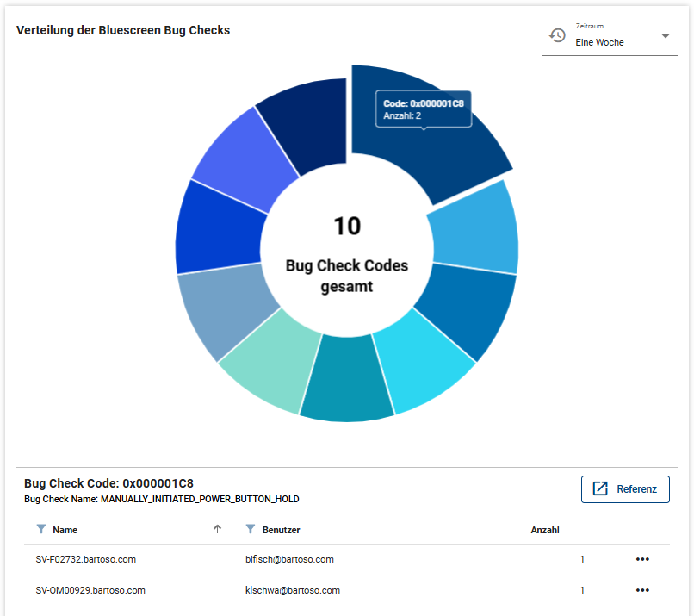This screenshot has width=694, height=616.
Task: Open more options for SV-OM00929.bartoso.com row
Action: tap(642, 590)
